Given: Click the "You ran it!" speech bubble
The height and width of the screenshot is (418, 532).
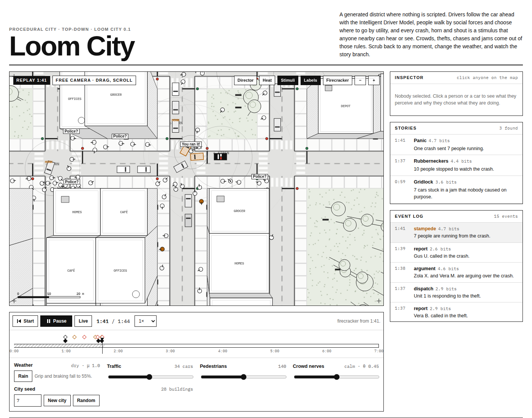Looking at the screenshot, I should pos(191,144).
